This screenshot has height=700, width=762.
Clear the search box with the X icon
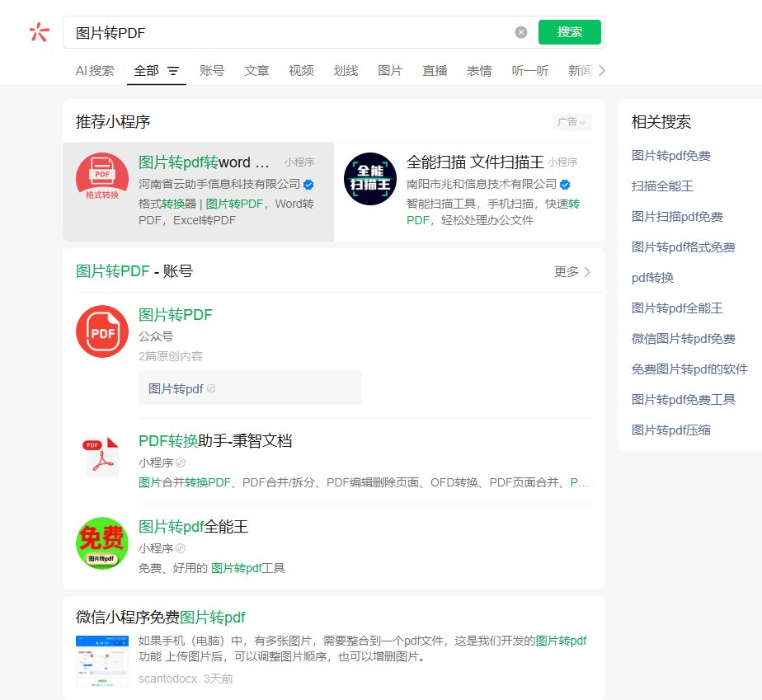pos(521,32)
